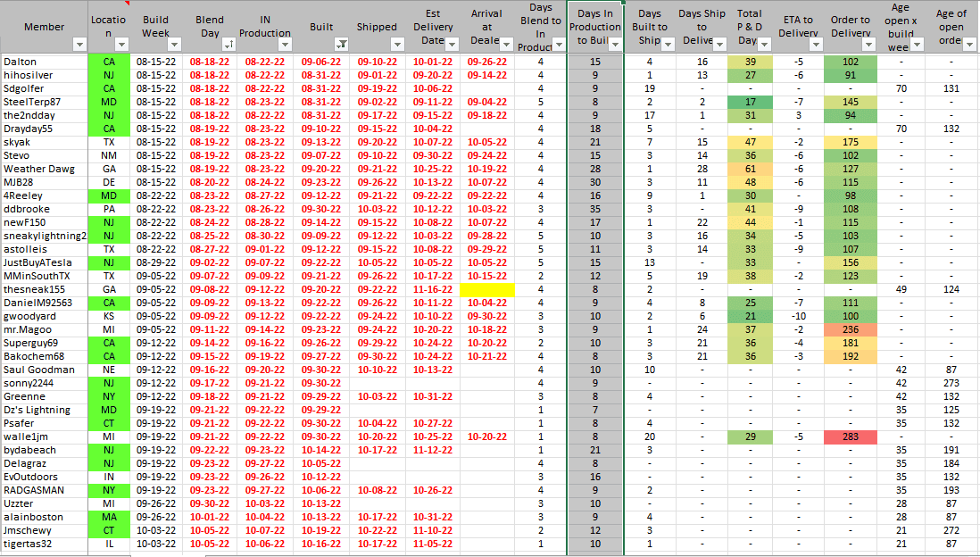Screen dimensions: 980x557
Task: Open the Shipped column filter arrow
Action: coord(397,45)
